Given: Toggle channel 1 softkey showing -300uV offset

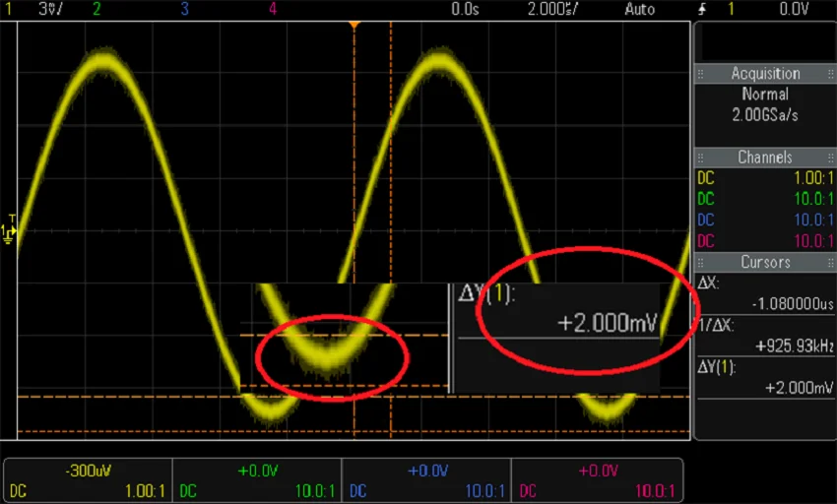Looking at the screenshot, I should [x=88, y=480].
